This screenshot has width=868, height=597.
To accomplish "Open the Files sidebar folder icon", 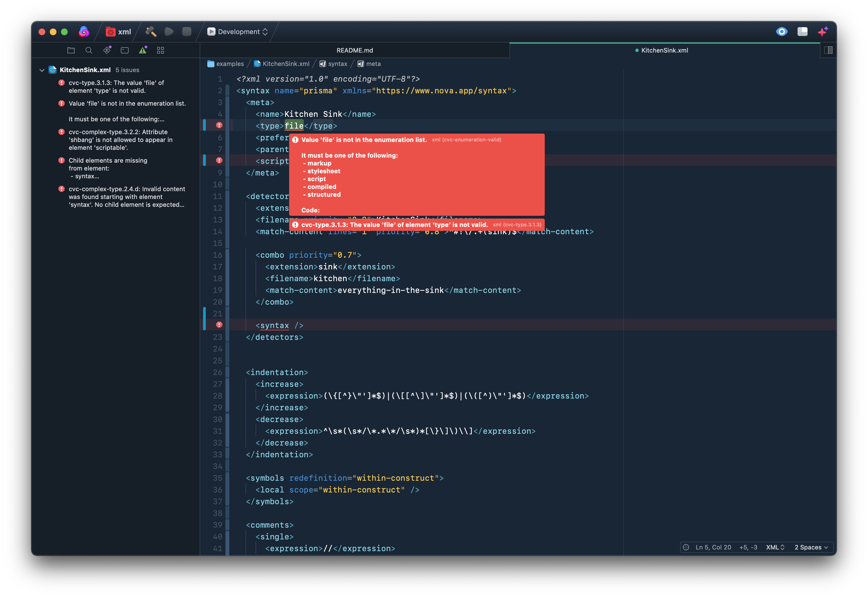I will (x=71, y=50).
